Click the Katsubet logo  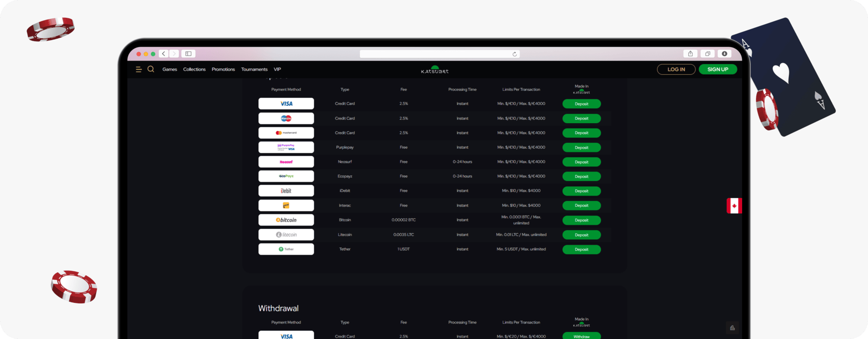pos(434,70)
